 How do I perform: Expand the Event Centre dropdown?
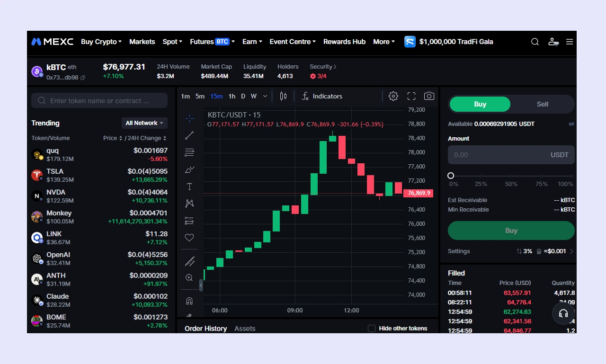coord(293,42)
